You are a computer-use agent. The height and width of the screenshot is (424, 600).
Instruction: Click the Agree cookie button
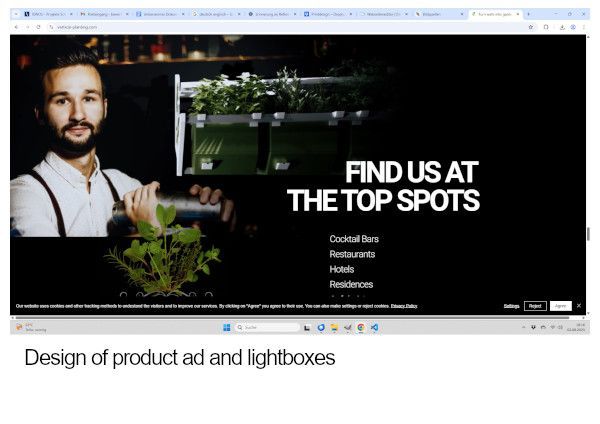click(x=561, y=306)
